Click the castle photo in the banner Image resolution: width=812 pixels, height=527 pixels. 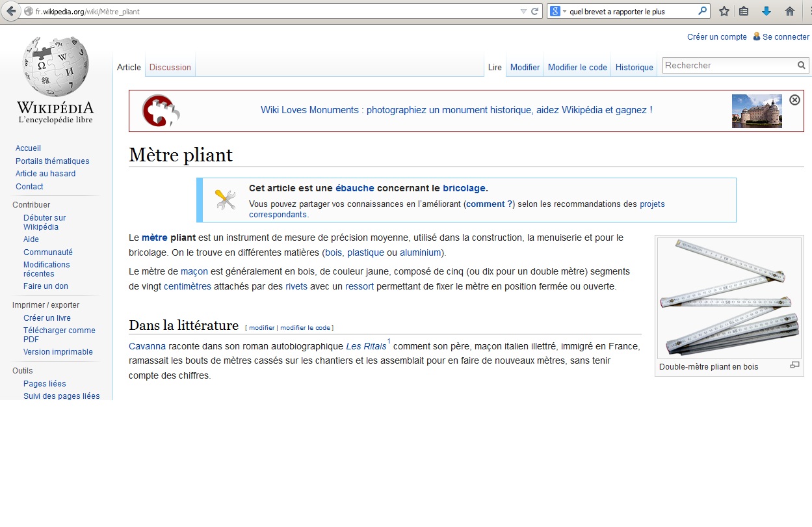(757, 111)
